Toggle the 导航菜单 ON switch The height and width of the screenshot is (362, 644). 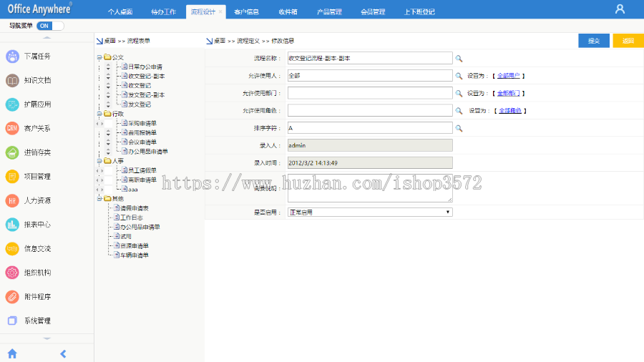click(x=50, y=26)
